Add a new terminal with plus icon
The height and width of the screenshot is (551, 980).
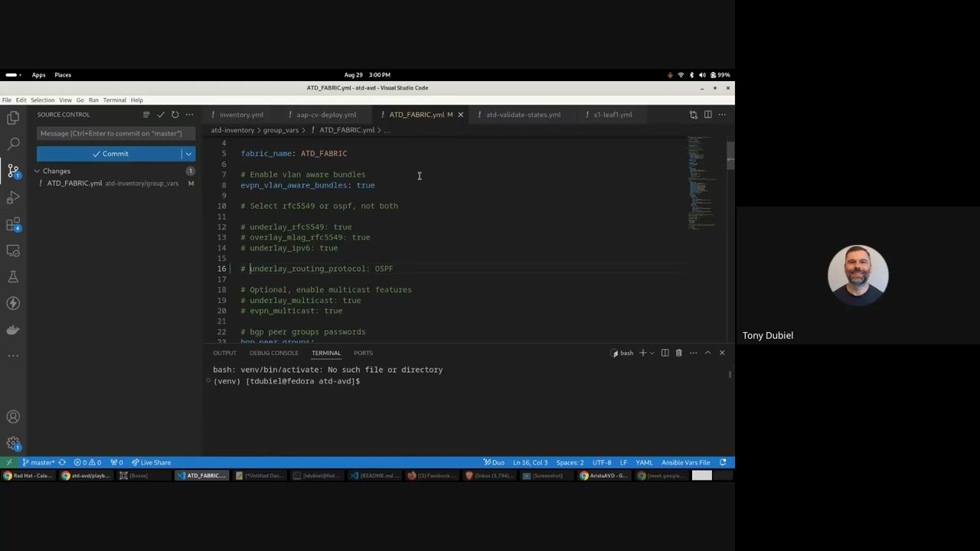click(x=642, y=353)
